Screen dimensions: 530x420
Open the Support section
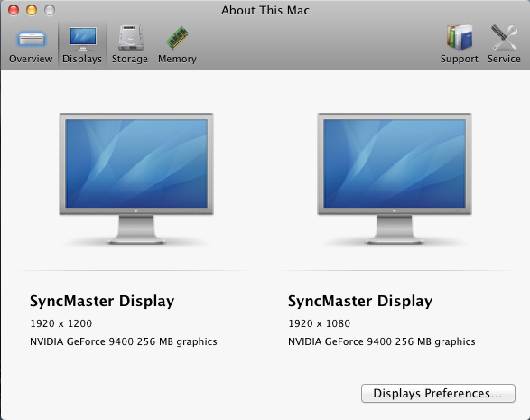point(459,44)
